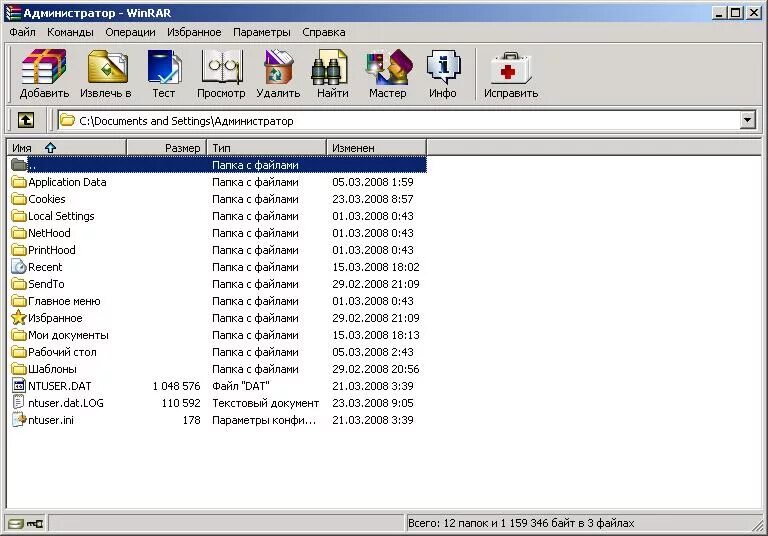Click date 23.03.2008 9:05

[373, 403]
